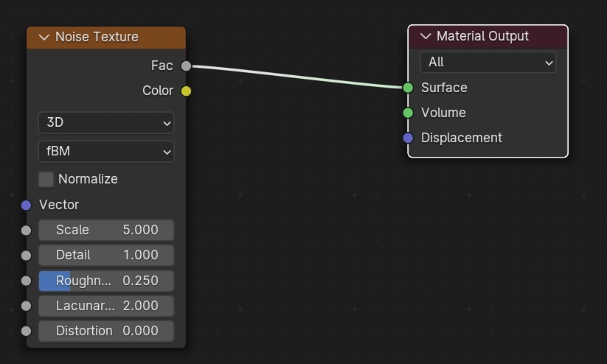The width and height of the screenshot is (607, 364).
Task: Open the All render target dropdown
Action: click(x=488, y=63)
